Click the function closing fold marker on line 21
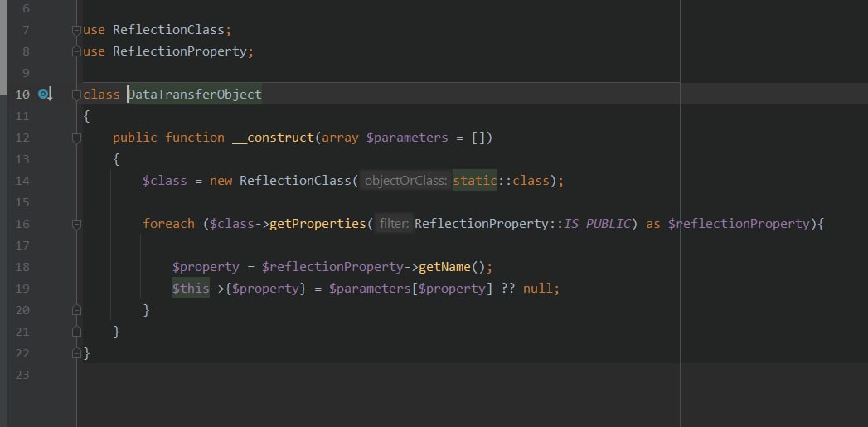 tap(76, 331)
